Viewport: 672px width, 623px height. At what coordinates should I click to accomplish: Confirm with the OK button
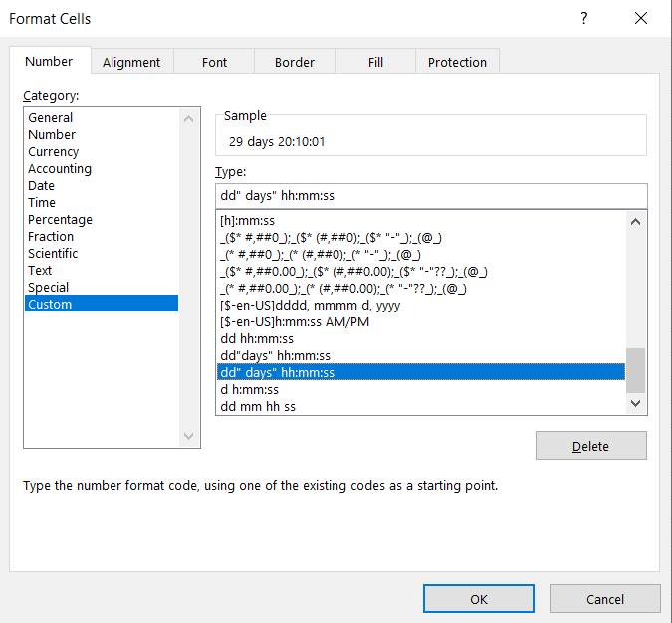(478, 599)
